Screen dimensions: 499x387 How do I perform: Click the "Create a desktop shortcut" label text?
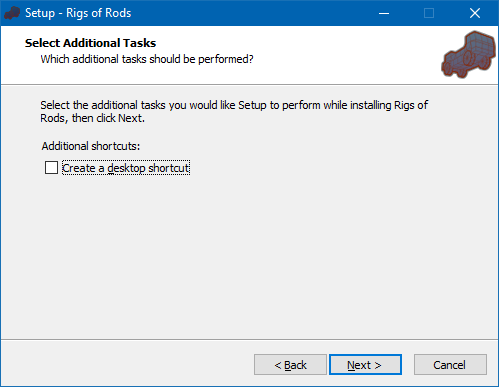coord(126,168)
